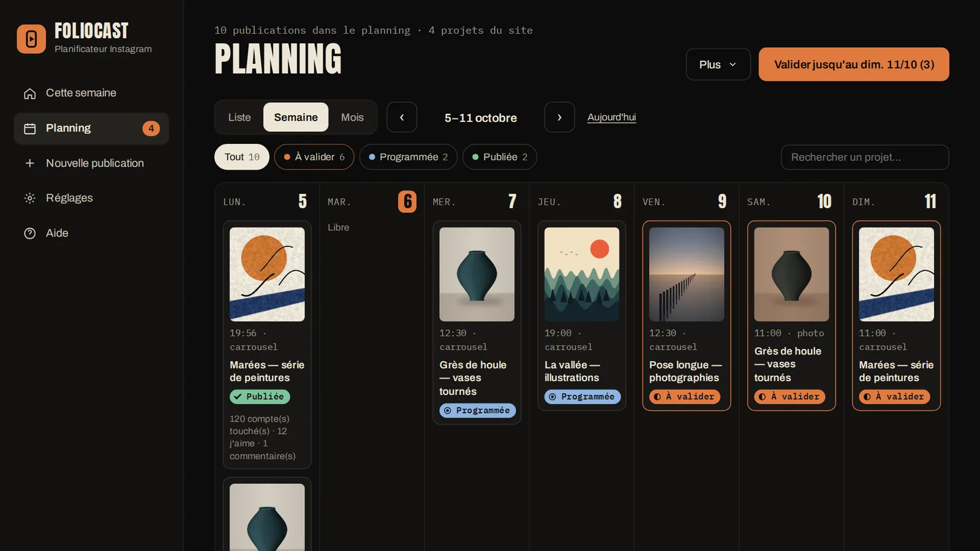The height and width of the screenshot is (551, 980).
Task: Switch to the Liste view tab
Action: tap(239, 117)
